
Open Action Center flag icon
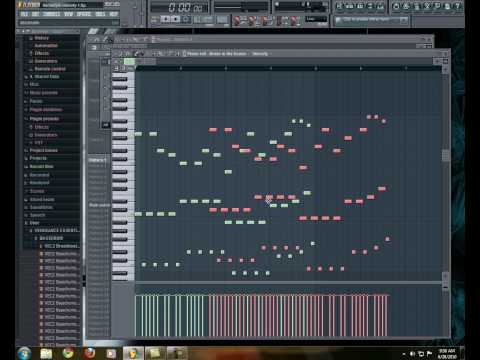tap(429, 354)
